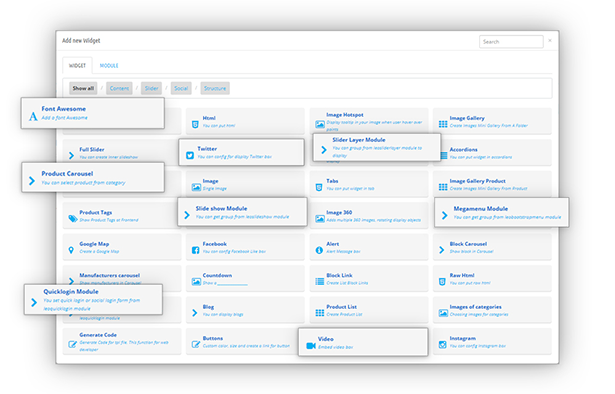Click the Megamenu Module title text
Image resolution: width=615 pixels, height=394 pixels.
[x=480, y=209]
